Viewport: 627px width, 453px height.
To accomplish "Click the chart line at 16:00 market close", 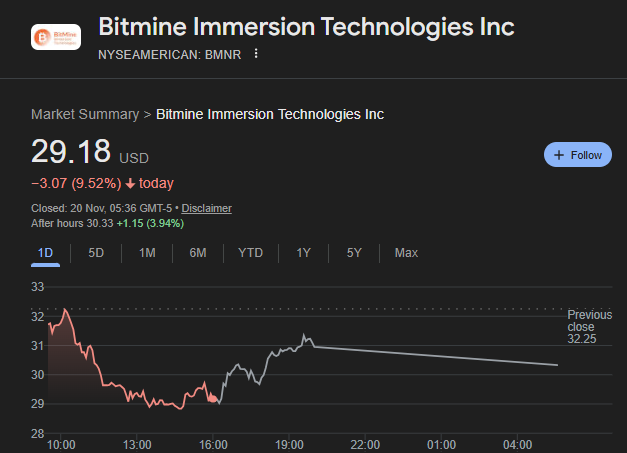I will 214,399.
